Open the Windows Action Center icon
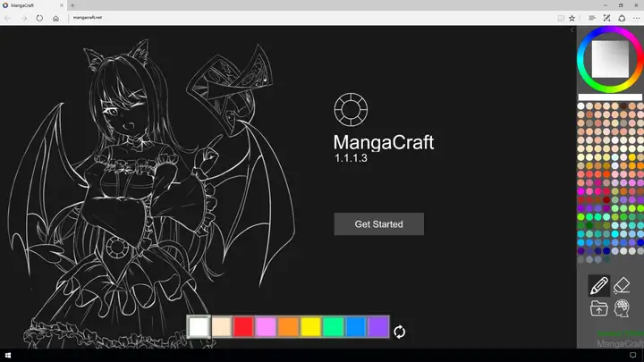 [x=633, y=355]
